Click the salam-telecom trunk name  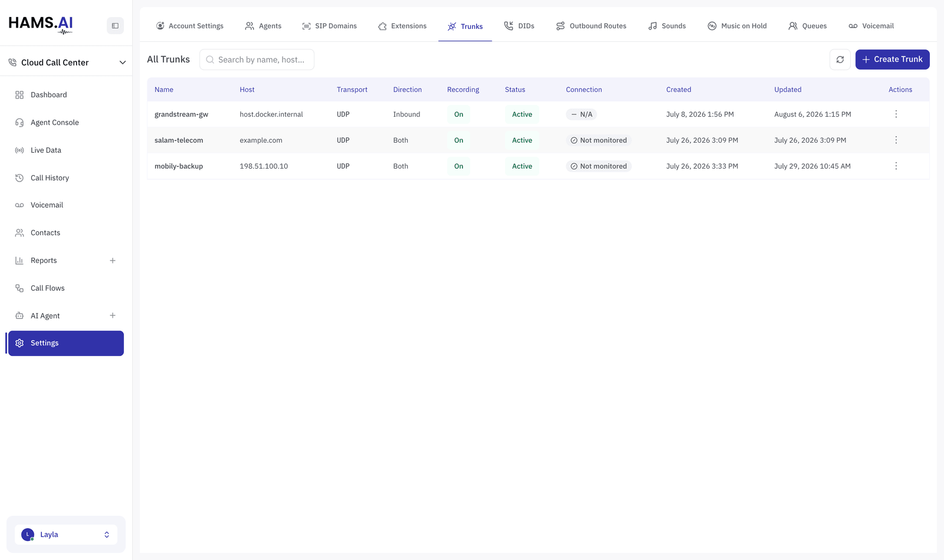pyautogui.click(x=179, y=140)
